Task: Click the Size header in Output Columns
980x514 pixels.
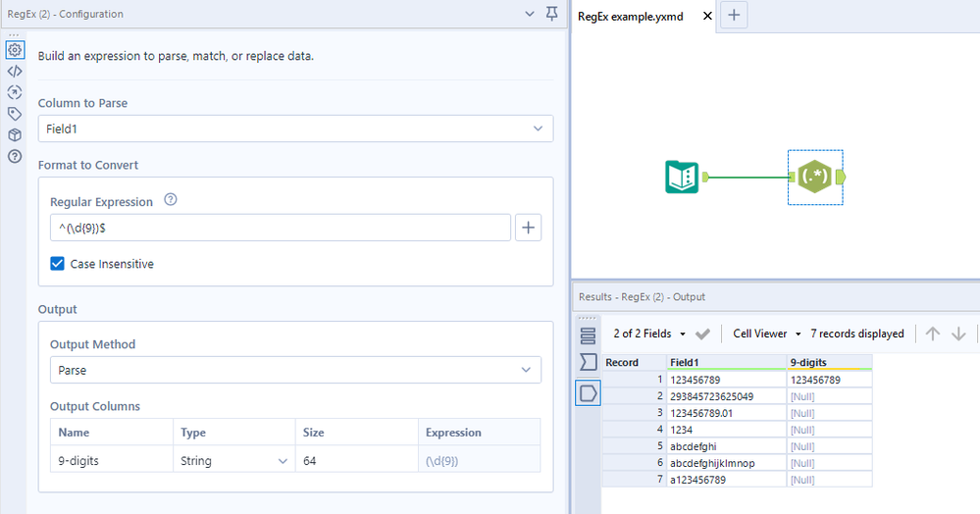Action: pyautogui.click(x=356, y=432)
